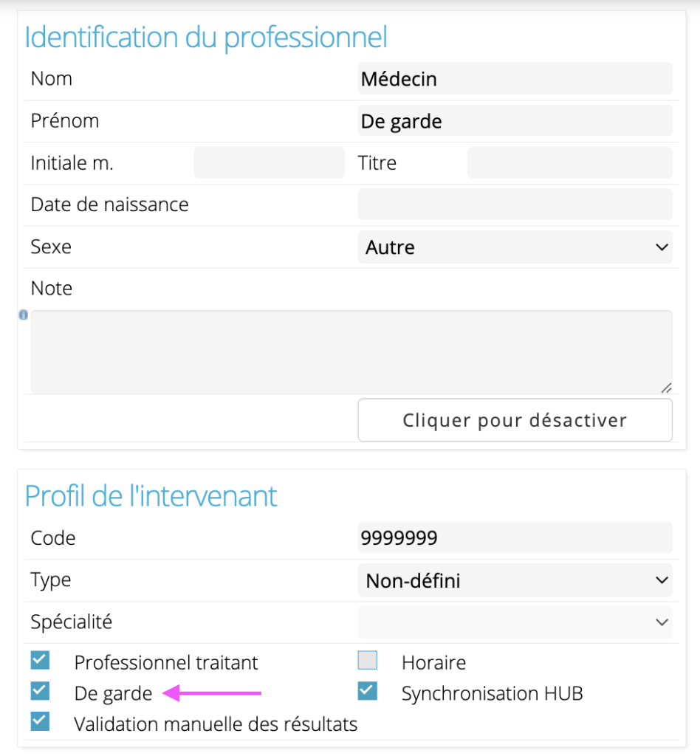
Task: Uncheck the Professionnel traitant checkbox
Action: (40, 660)
